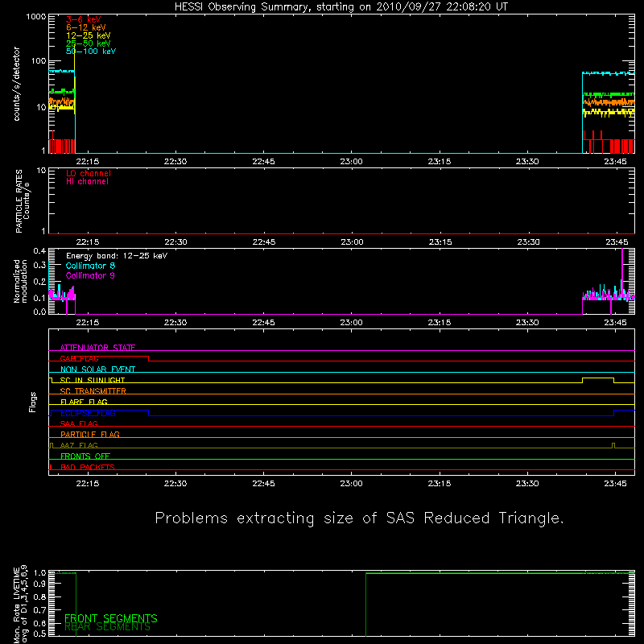Image resolution: width=644 pixels, height=644 pixels.
Task: Click the 23:00 tick label under counts plot
Action: point(351,162)
